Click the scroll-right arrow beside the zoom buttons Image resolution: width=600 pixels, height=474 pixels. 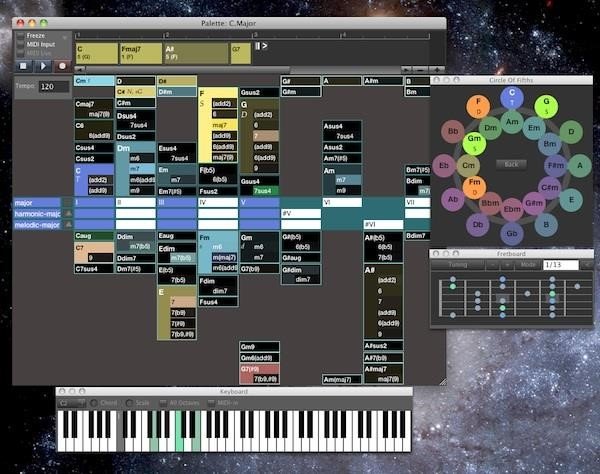coord(406,70)
